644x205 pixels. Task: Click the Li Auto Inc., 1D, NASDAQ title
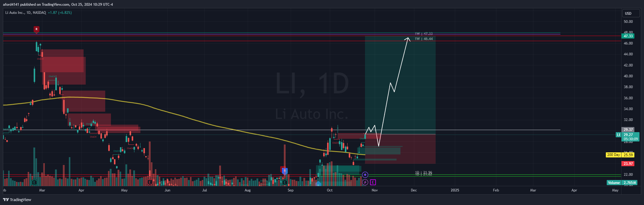[x=26, y=13]
